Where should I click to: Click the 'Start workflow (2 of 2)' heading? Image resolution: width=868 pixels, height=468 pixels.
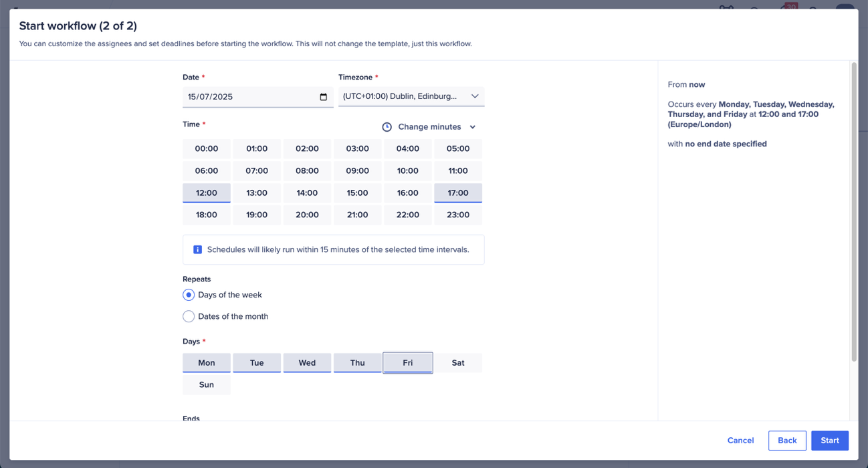point(78,26)
